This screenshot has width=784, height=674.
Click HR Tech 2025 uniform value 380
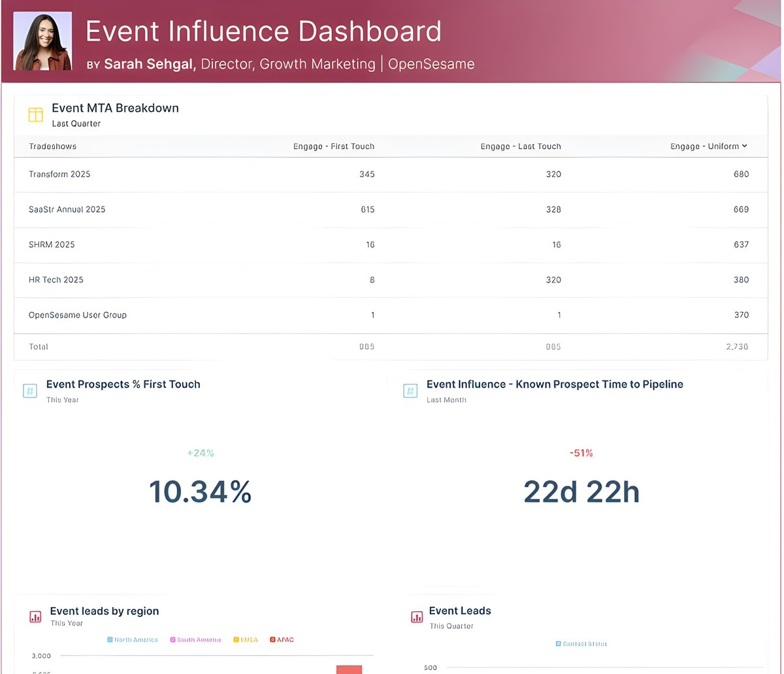[x=741, y=280]
